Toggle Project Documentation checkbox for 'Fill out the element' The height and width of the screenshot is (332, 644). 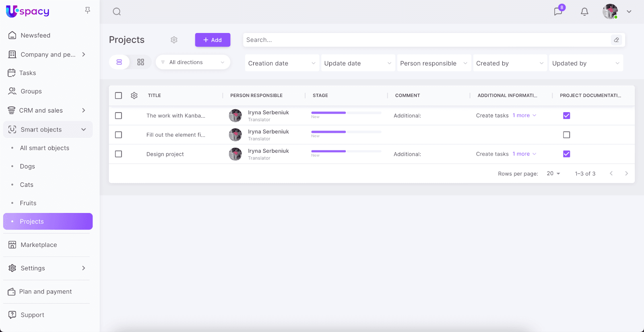tap(566, 135)
